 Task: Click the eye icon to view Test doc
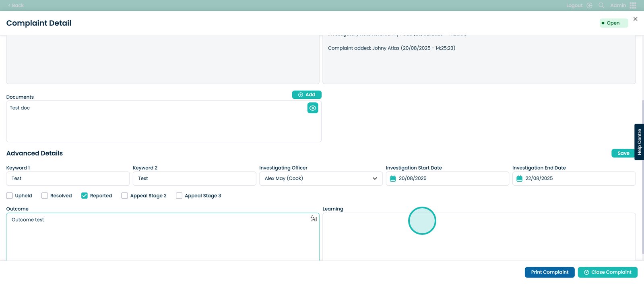(x=313, y=108)
